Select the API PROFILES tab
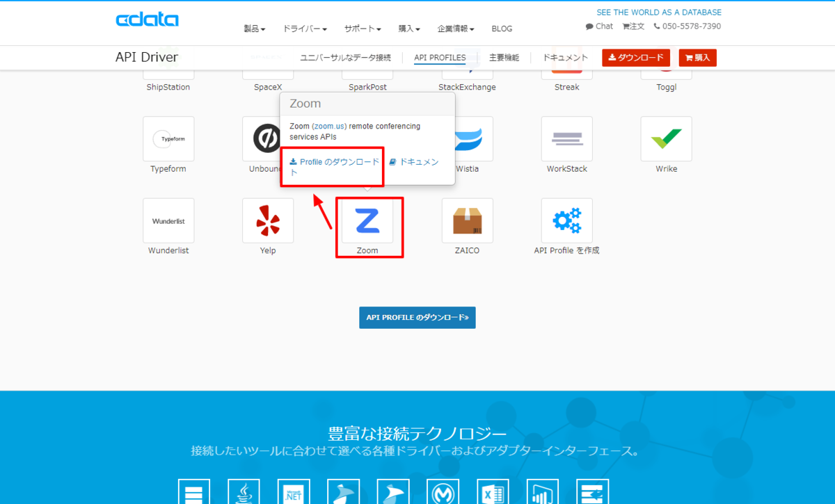Viewport: 835px width, 504px height. point(440,58)
